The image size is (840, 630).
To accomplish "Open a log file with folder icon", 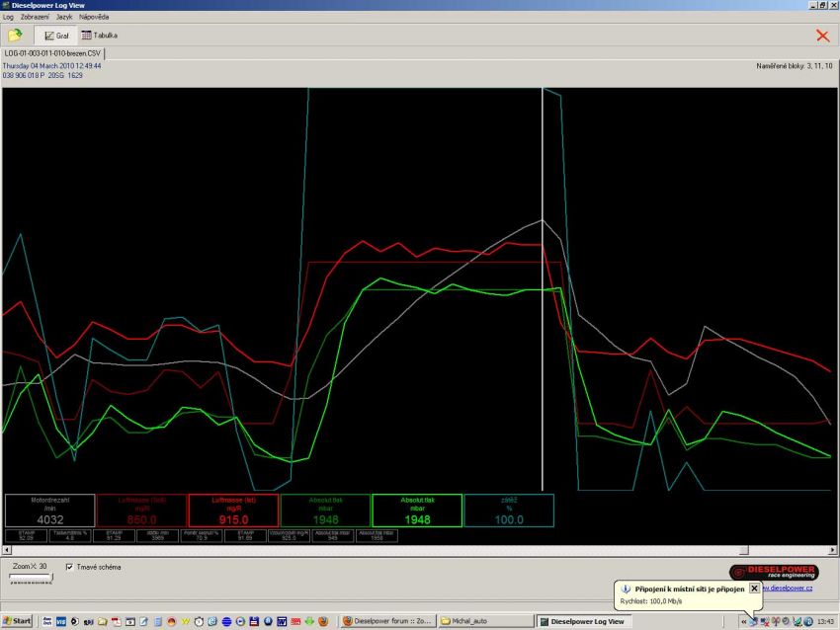I will pos(15,36).
